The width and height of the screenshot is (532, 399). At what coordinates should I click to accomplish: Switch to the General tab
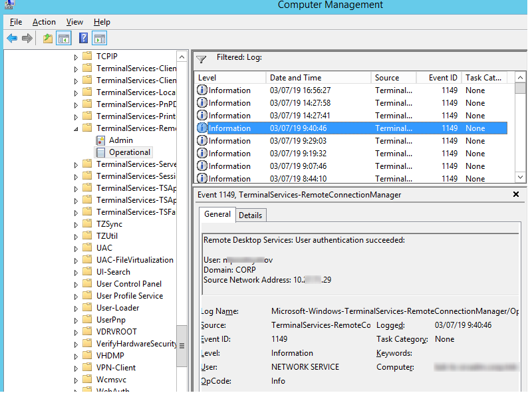click(217, 214)
